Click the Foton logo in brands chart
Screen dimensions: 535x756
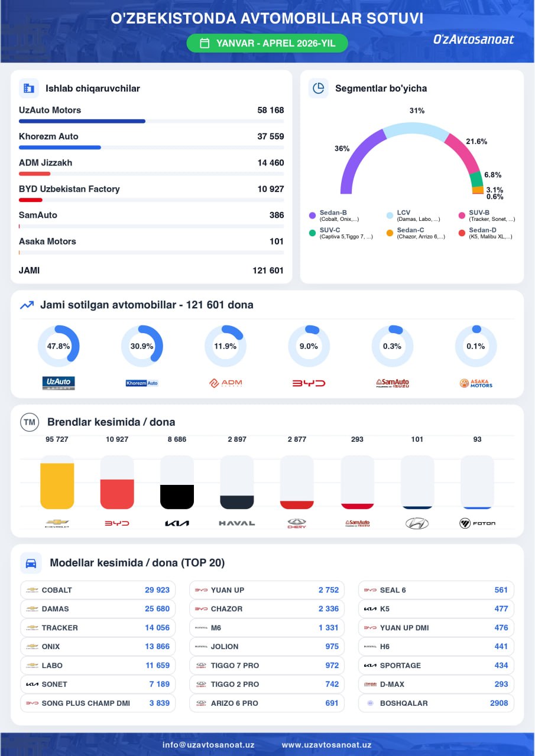coord(477,523)
